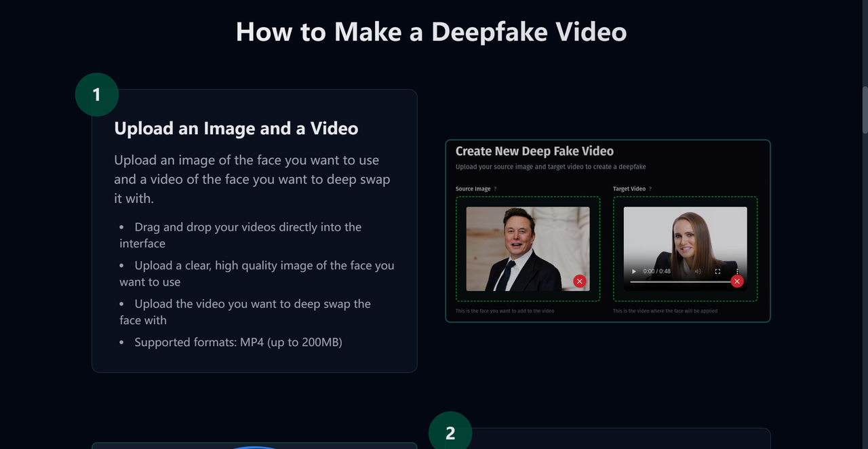Click the 'How to Make a Deepfake Video' title
This screenshot has width=868, height=449.
point(431,32)
